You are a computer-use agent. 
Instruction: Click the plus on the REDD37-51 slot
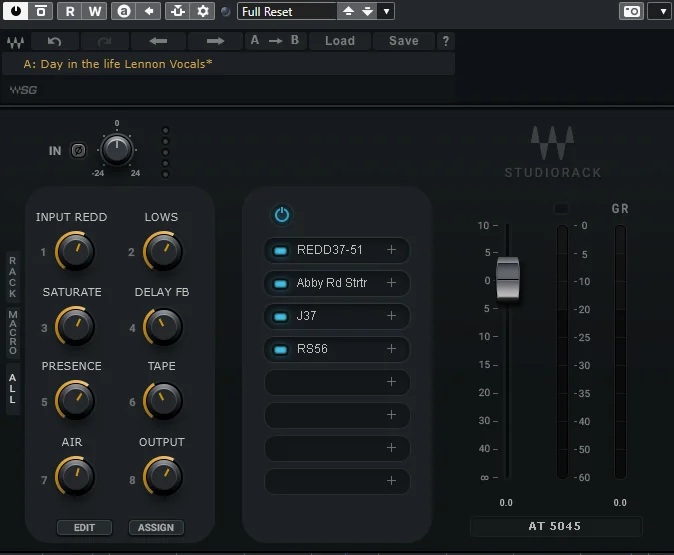(391, 250)
